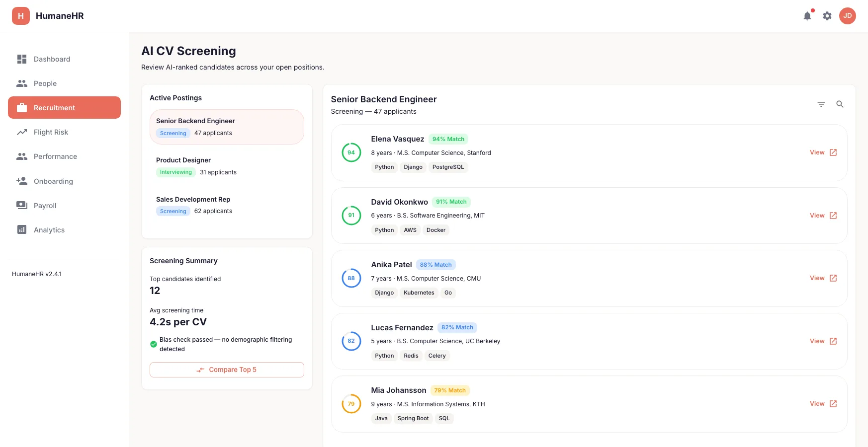868x447 pixels.
Task: View Lucas Fernandez's profile
Action: click(x=823, y=341)
